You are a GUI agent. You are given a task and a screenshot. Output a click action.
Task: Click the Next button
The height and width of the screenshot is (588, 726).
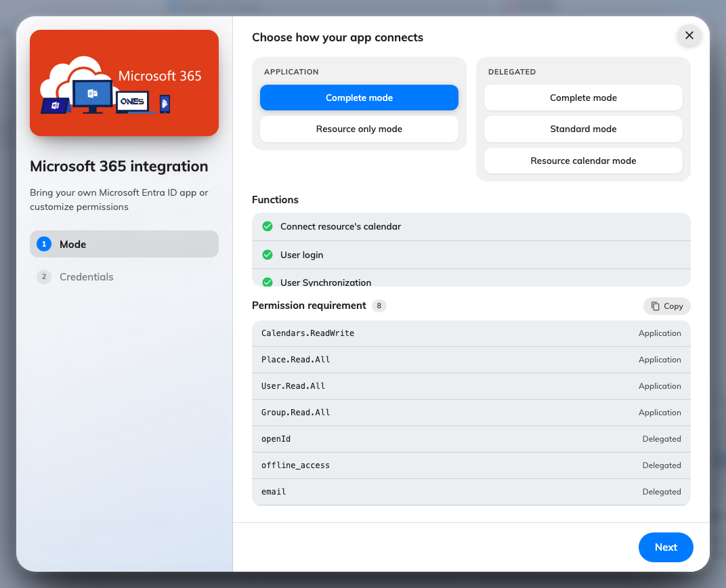pos(666,547)
